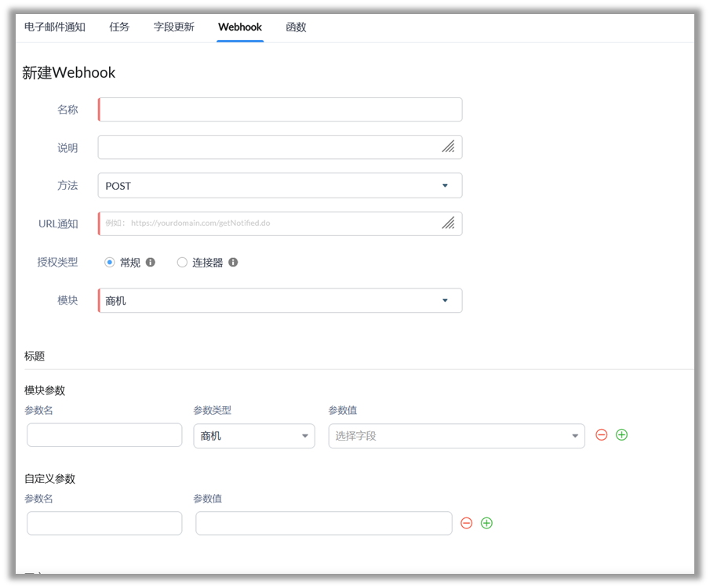Image resolution: width=710 pixels, height=588 pixels.
Task: Select the 常规 authorization radio button
Action: coord(110,263)
